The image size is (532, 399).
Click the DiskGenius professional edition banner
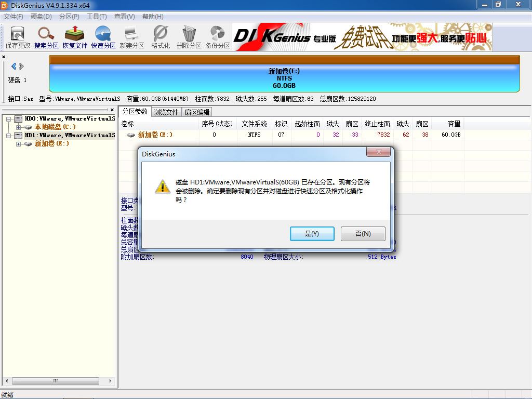pyautogui.click(x=362, y=37)
